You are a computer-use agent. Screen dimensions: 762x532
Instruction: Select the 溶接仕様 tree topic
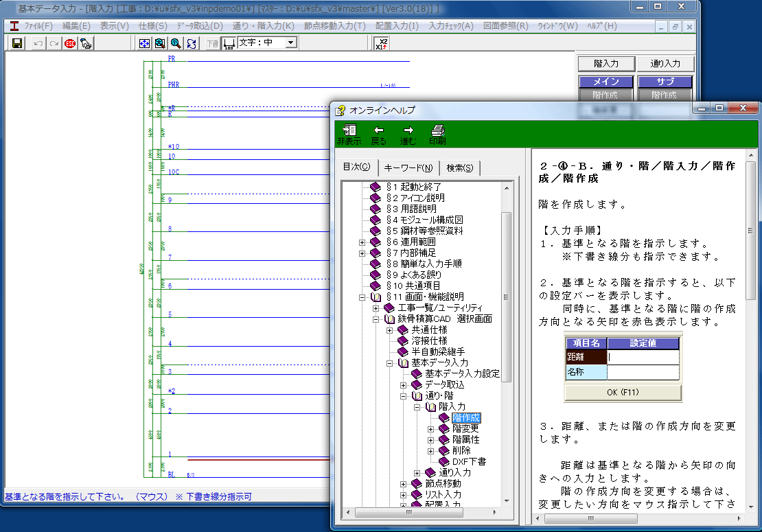pos(429,341)
